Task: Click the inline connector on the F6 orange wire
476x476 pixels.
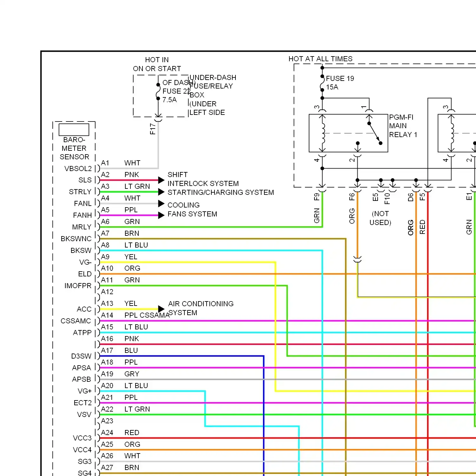Action: (357, 260)
